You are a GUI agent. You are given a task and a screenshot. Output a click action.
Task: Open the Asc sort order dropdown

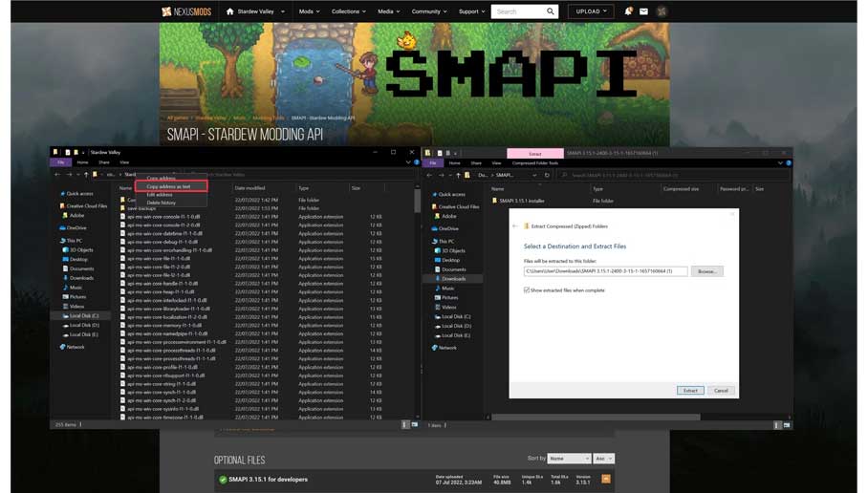tap(603, 459)
